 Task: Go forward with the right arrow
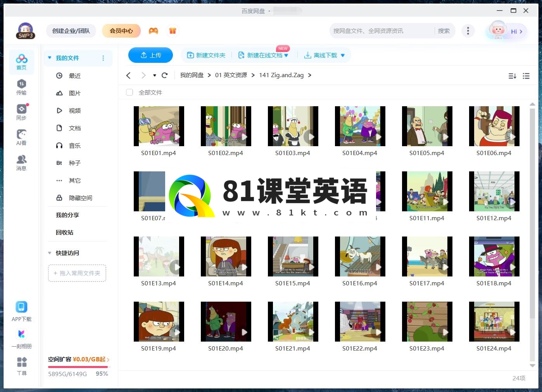click(143, 75)
